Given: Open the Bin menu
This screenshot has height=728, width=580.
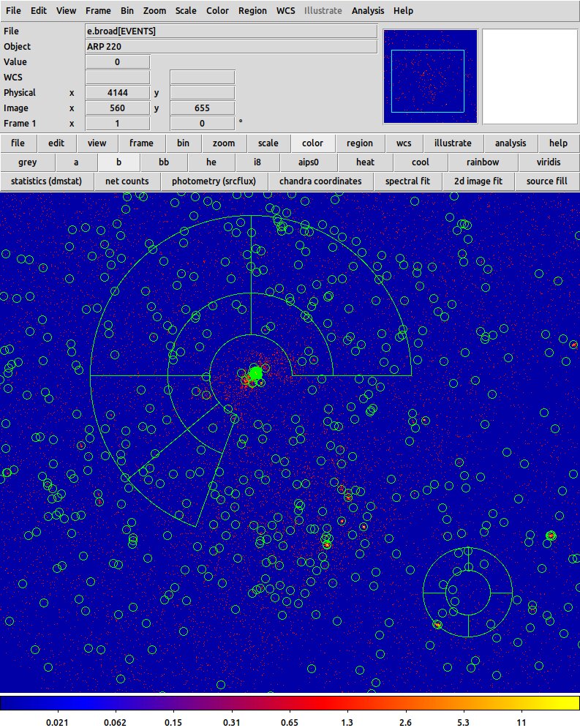Looking at the screenshot, I should (x=127, y=10).
